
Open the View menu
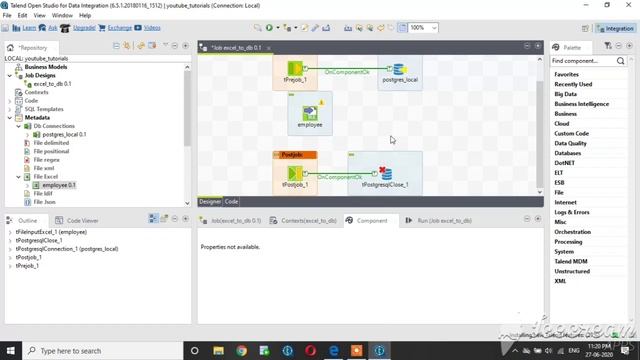click(x=40, y=16)
